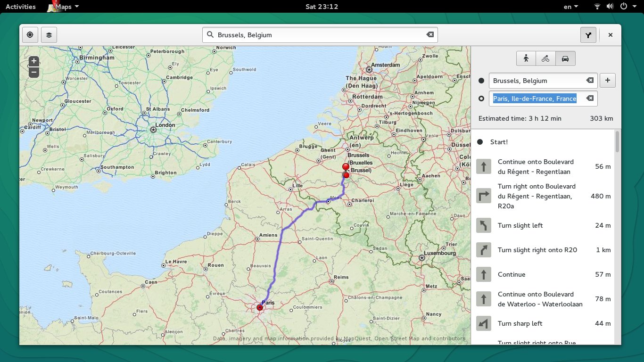Clear the Brussels, Belgium route entry
644x362 pixels.
coord(589,81)
